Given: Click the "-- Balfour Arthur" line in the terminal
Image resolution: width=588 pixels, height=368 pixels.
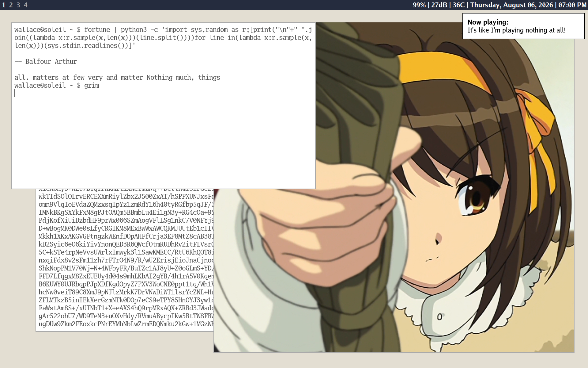Looking at the screenshot, I should click(x=46, y=61).
